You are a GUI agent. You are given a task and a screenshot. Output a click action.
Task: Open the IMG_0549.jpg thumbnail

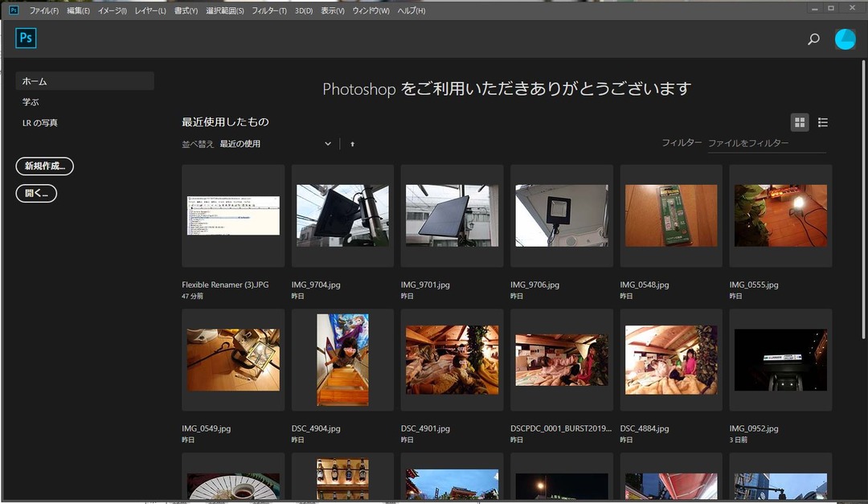click(x=233, y=360)
